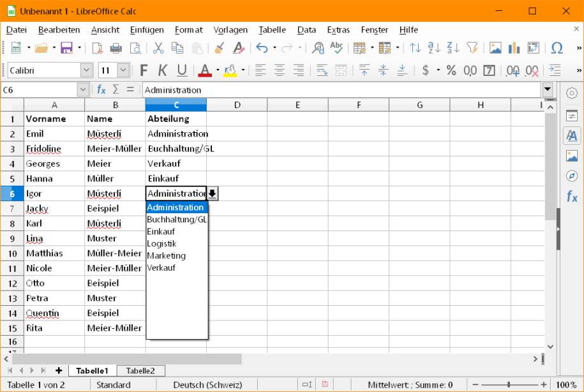Export the spreadsheet as PDF
584x392 pixels.
tap(96, 48)
